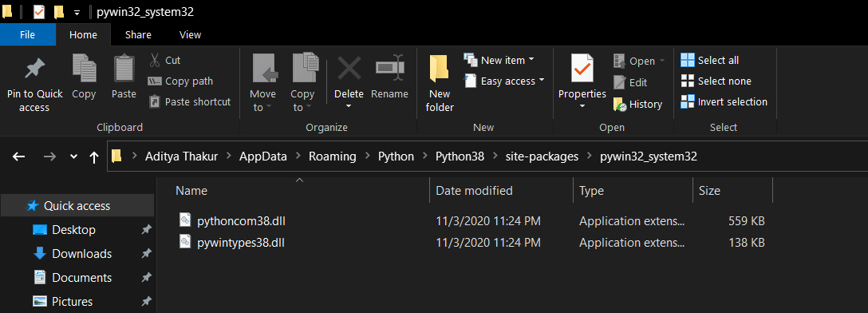
Task: Click the Copy ribbon icon
Action: (x=84, y=68)
